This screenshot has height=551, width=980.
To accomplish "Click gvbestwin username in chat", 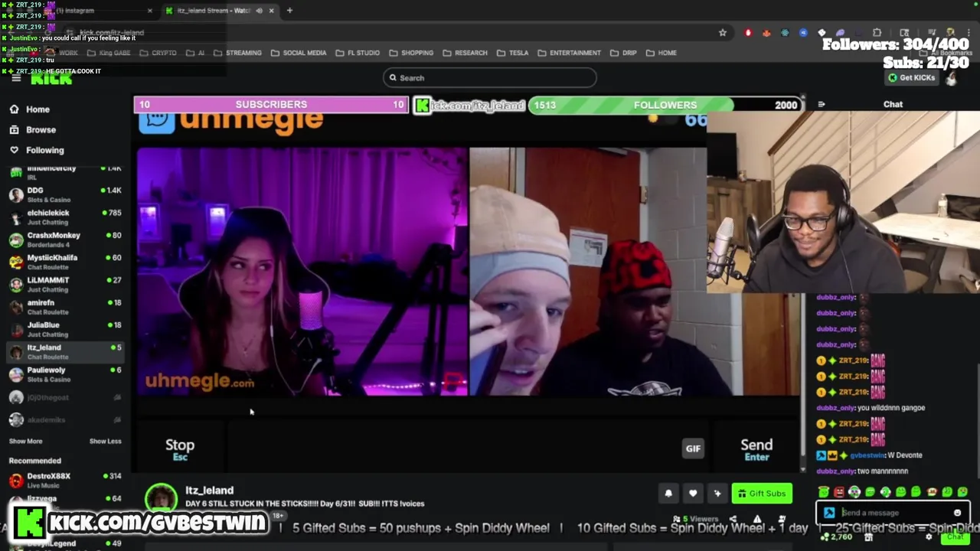I will coord(867,455).
